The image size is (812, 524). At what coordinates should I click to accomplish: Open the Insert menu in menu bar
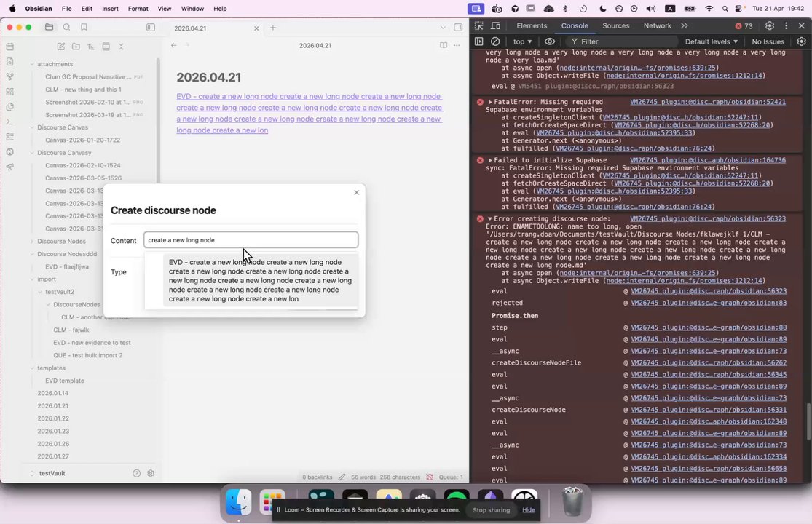(x=110, y=9)
